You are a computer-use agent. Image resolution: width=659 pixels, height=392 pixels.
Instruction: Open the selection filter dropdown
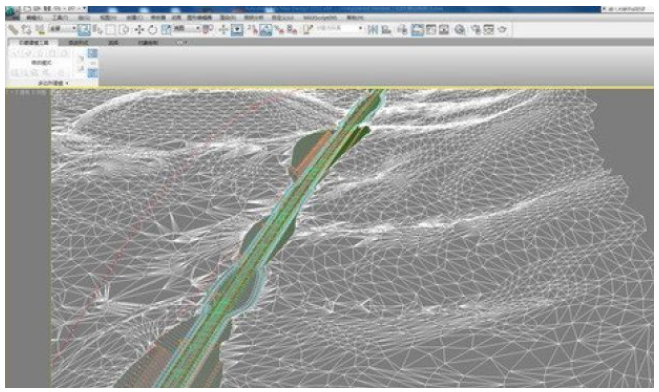point(63,29)
